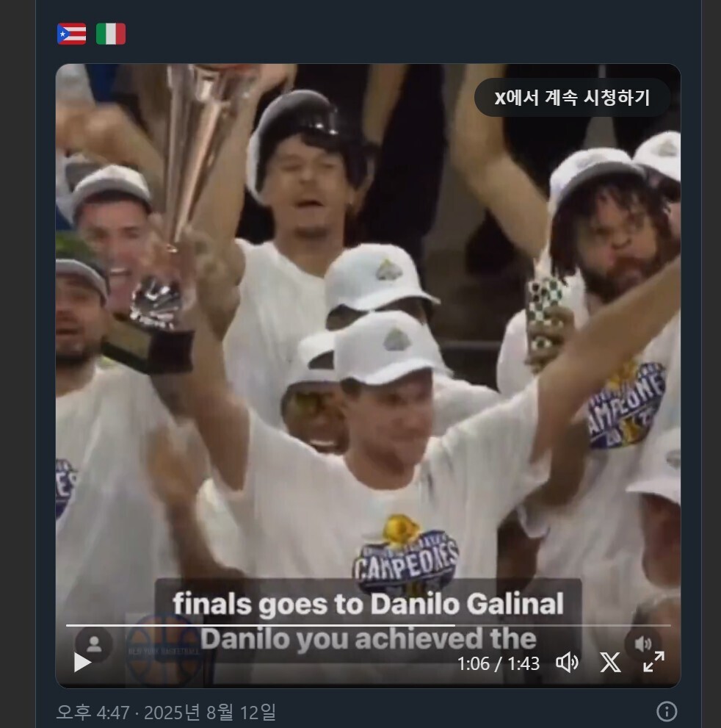Click the played portion of the video progress bar
Screen dimensions: 721x728
point(261,625)
